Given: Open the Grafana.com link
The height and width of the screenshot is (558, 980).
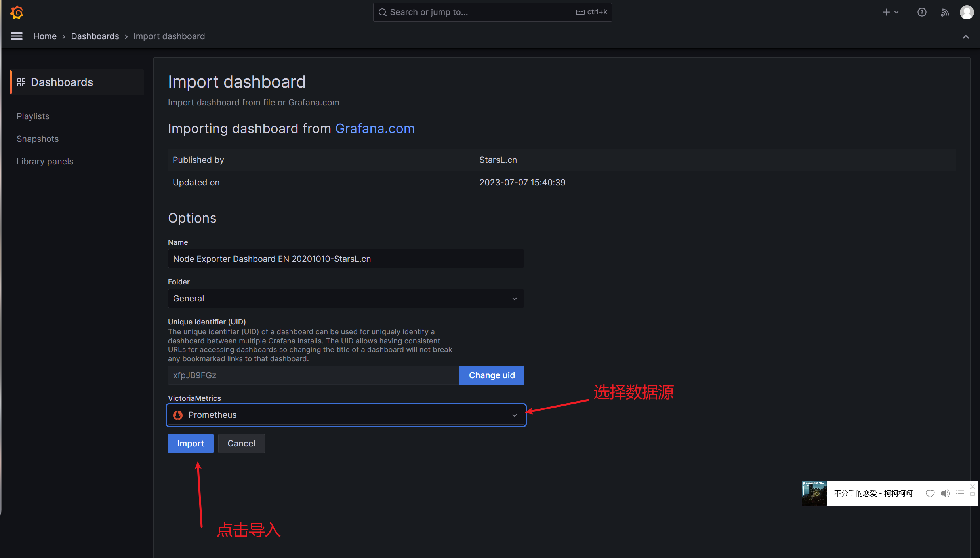Looking at the screenshot, I should pos(375,129).
